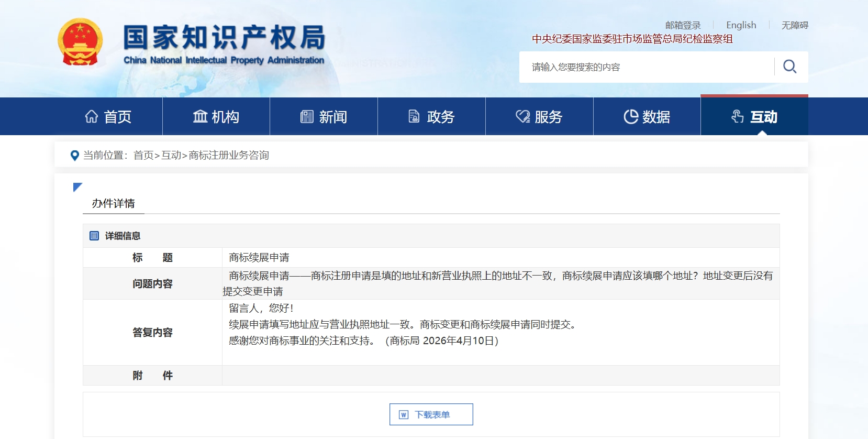868x439 pixels.
Task: Switch to the English site version
Action: (741, 25)
